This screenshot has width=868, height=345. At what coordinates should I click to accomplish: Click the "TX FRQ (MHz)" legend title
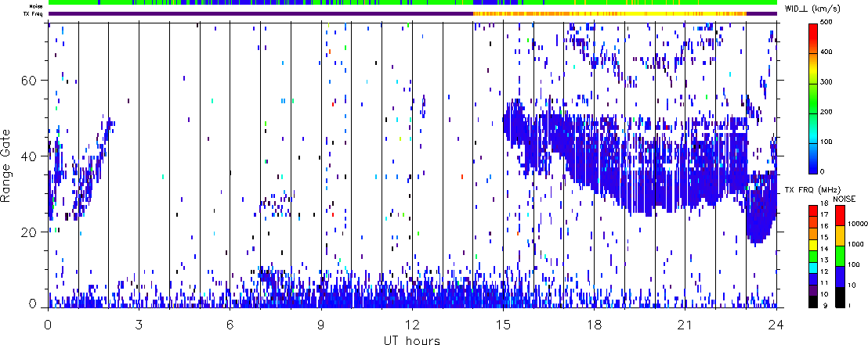(812, 190)
